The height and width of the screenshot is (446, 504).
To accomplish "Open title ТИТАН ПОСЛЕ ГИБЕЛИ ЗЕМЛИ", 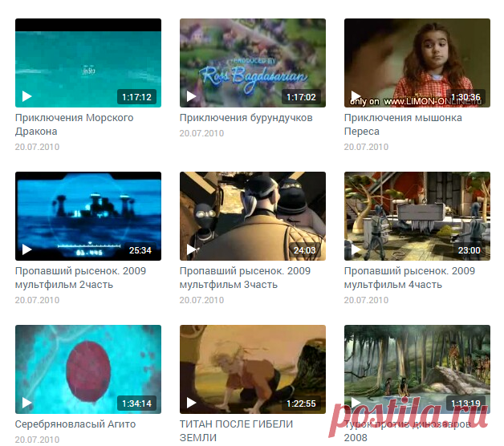I will tap(236, 431).
